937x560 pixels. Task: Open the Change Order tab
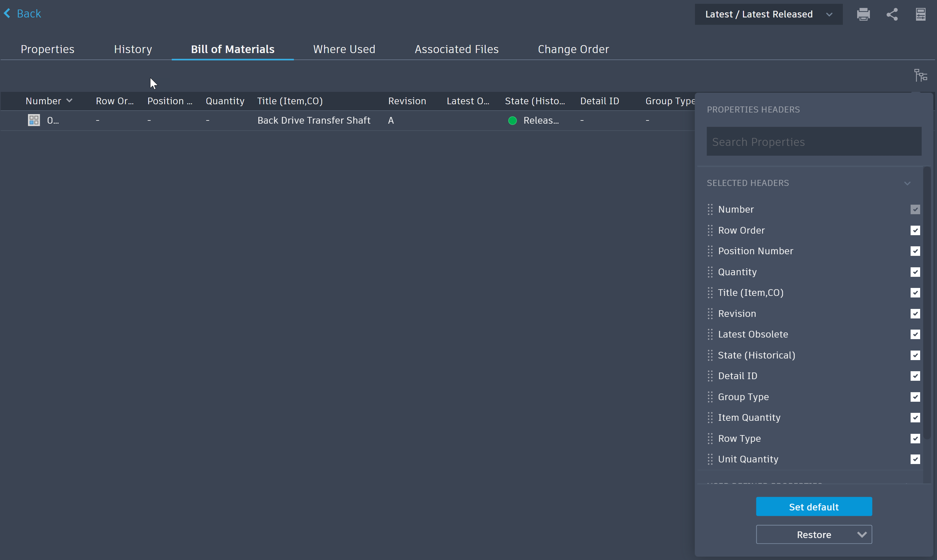pos(573,49)
